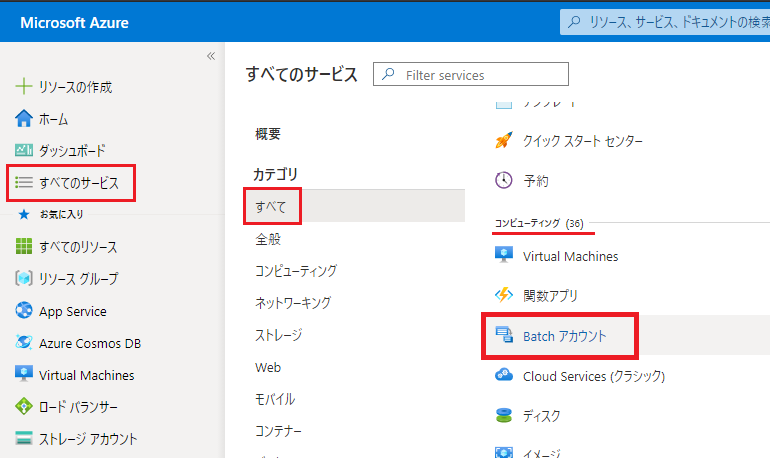Click the green grid icon for すべてのリソース

click(x=24, y=246)
